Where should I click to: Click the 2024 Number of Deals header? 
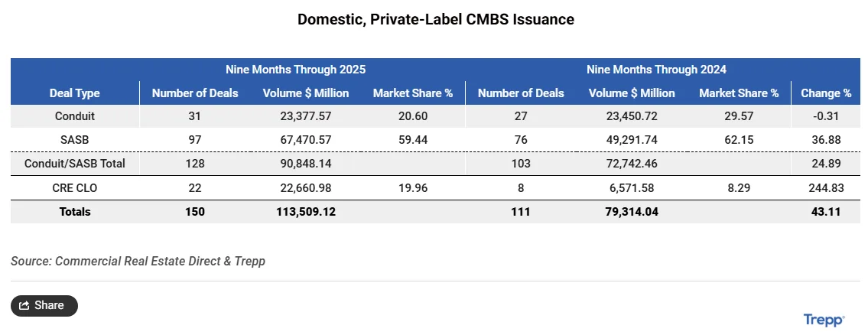point(521,93)
